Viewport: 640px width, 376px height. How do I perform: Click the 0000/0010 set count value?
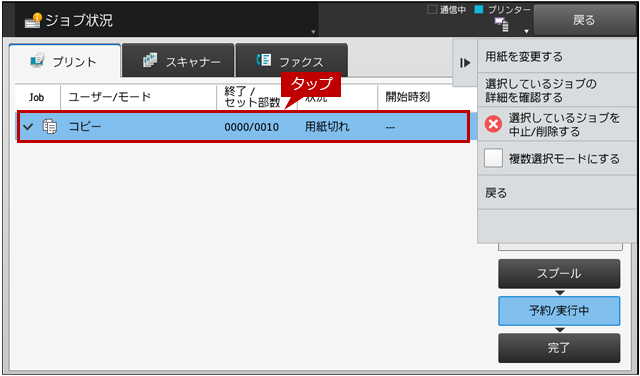coord(251,127)
